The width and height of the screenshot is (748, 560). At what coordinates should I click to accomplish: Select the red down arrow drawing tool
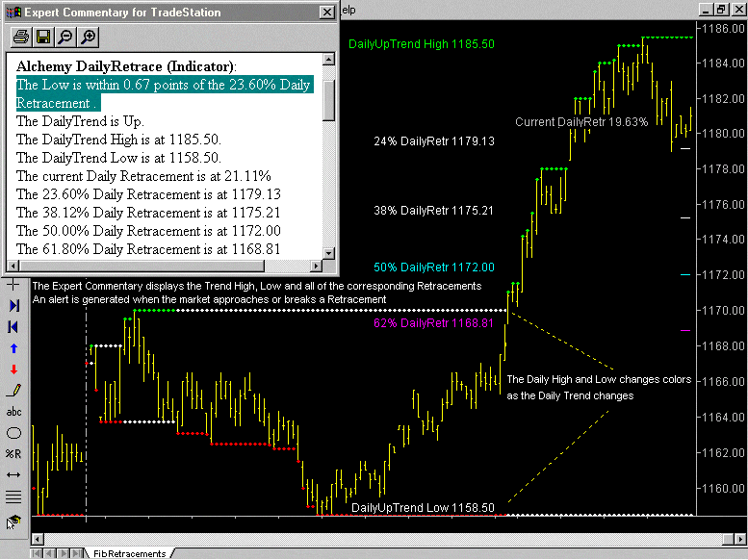13,369
